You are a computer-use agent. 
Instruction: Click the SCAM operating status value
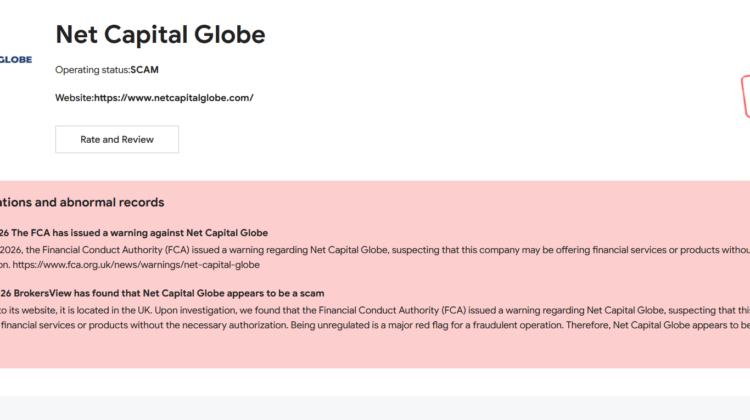[145, 70]
